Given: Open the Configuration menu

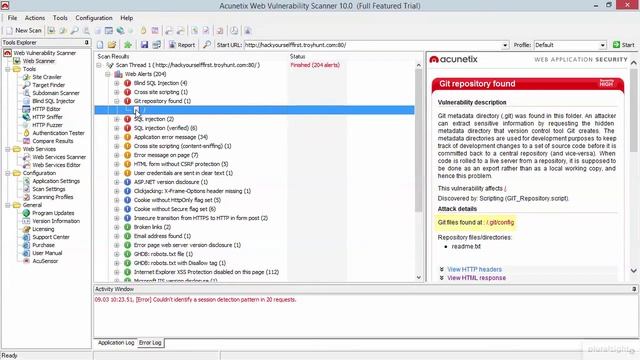Looking at the screenshot, I should click(x=93, y=18).
